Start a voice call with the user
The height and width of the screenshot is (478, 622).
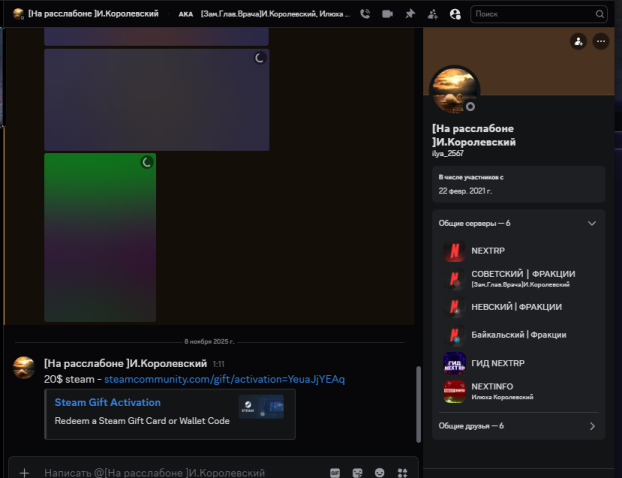364,14
